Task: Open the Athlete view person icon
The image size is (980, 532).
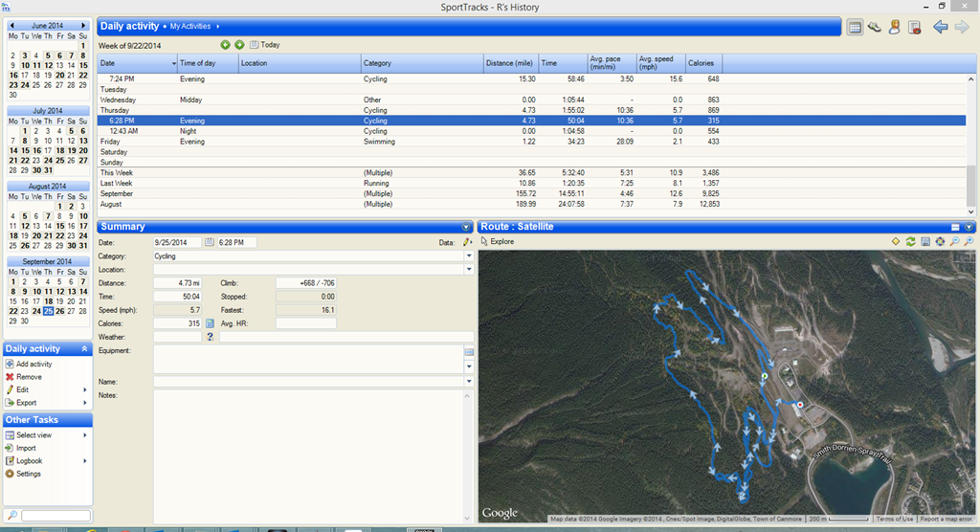Action: coord(895,27)
